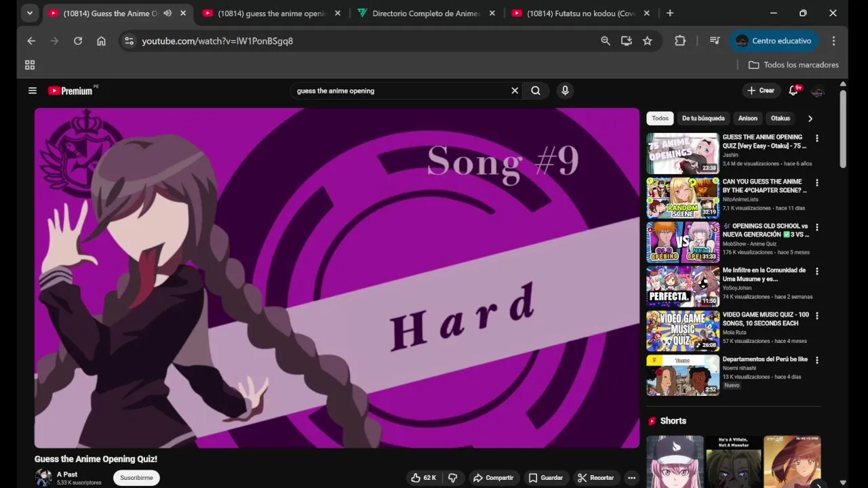Click the install app icon in address bar
This screenshot has width=868, height=488.
(x=627, y=41)
